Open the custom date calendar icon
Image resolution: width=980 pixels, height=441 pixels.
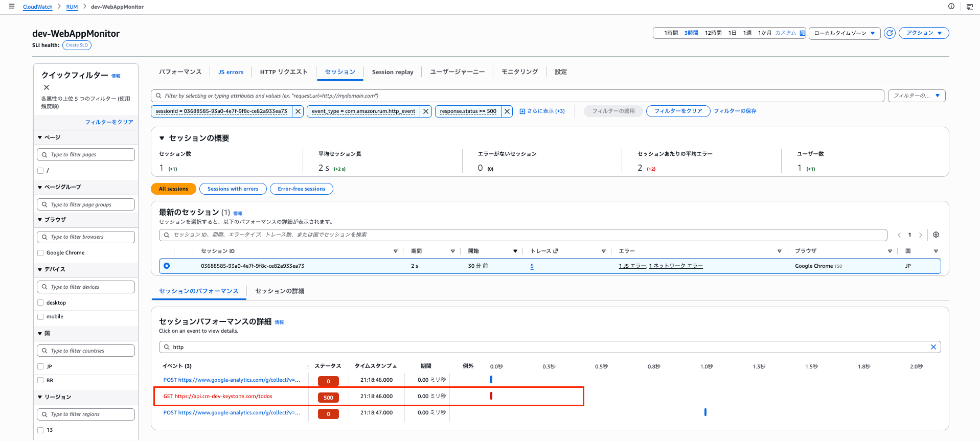(x=802, y=33)
